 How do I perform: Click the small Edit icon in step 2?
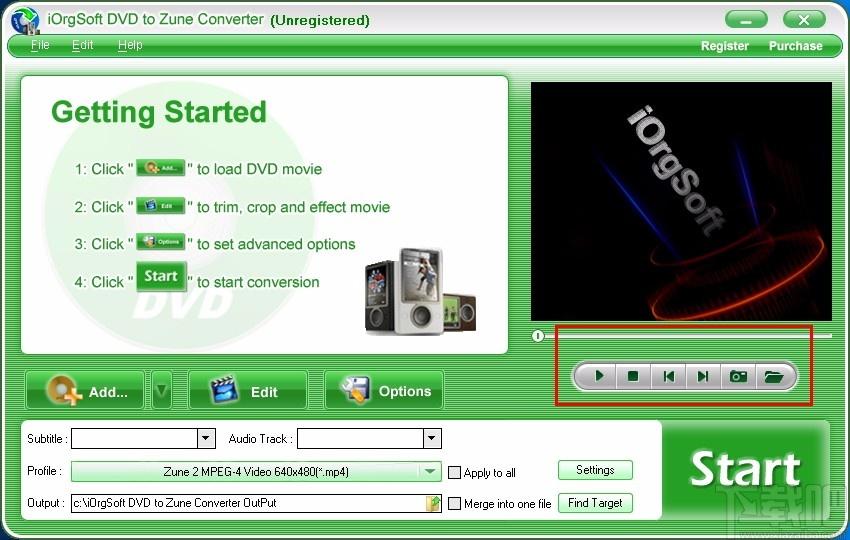click(x=160, y=206)
